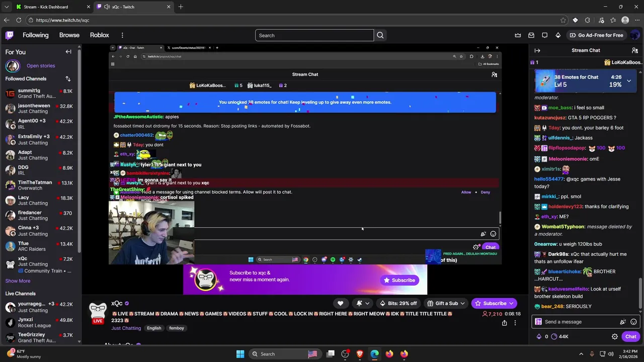Image resolution: width=644 pixels, height=362 pixels.
Task: Open the more options three-dot menu beside Roblox
Action: click(x=122, y=35)
